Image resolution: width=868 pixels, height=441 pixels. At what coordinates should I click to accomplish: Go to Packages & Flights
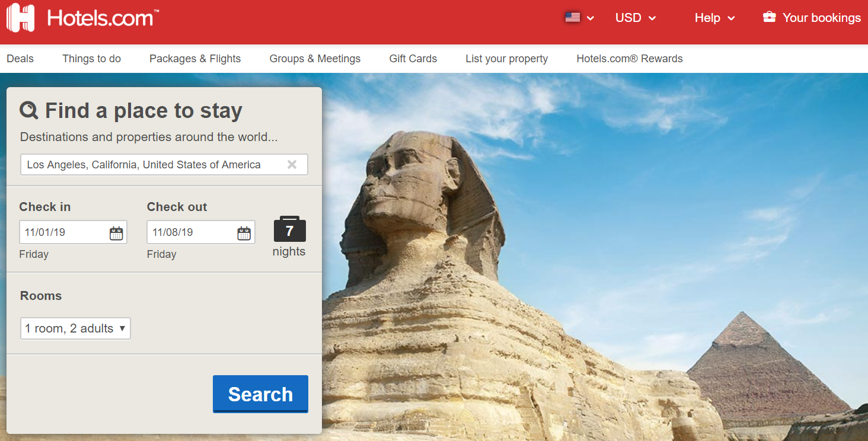[195, 59]
